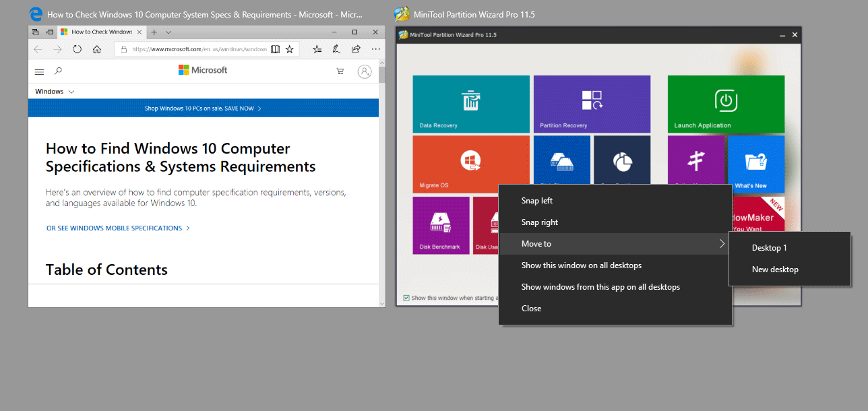Open a new Edge tab
This screenshot has width=868, height=411.
point(154,32)
